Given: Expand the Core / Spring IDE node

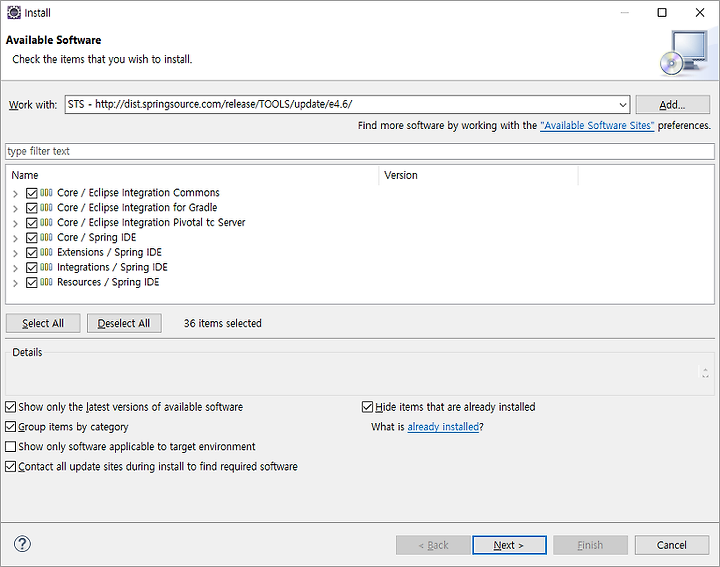Looking at the screenshot, I should 15,238.
